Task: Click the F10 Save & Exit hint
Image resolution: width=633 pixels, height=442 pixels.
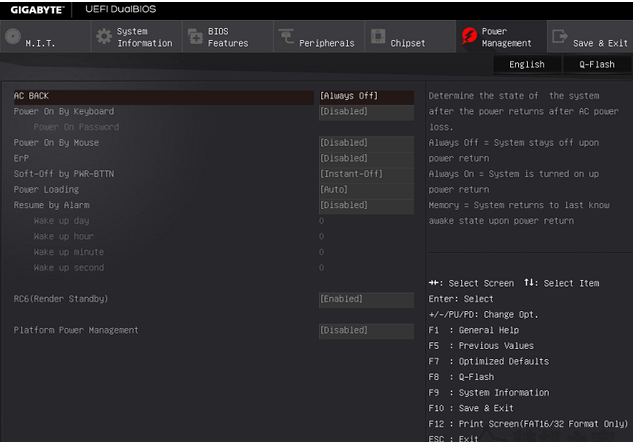Action: tap(471, 408)
